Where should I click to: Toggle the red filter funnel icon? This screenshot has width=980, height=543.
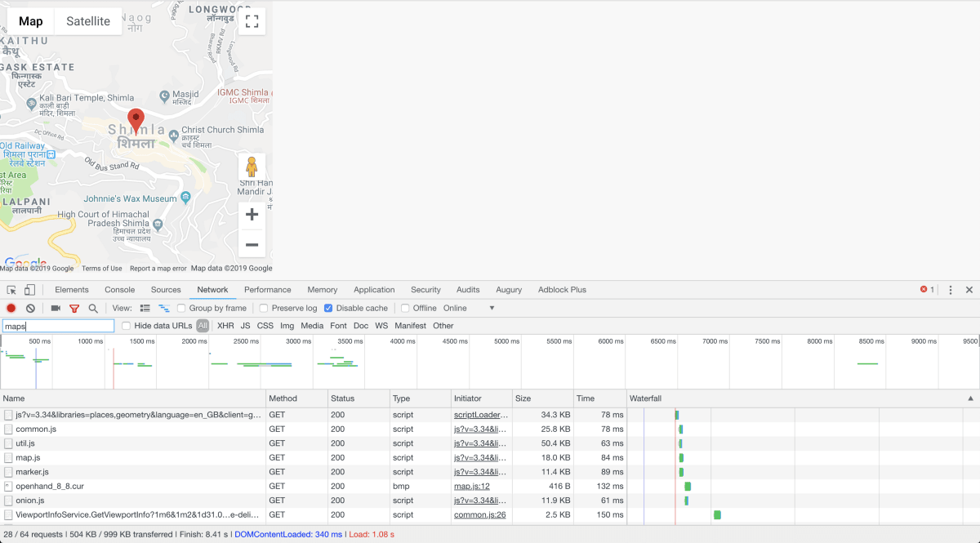(x=74, y=308)
